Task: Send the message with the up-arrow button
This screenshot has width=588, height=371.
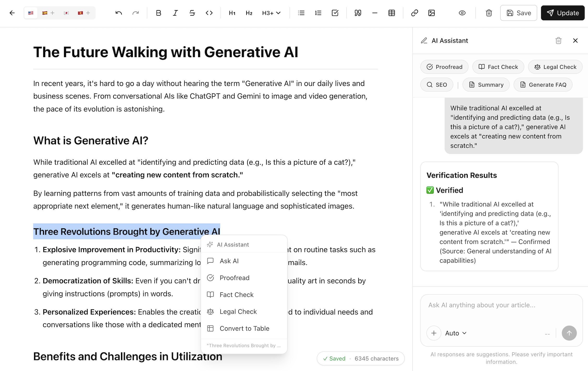Action: point(569,333)
